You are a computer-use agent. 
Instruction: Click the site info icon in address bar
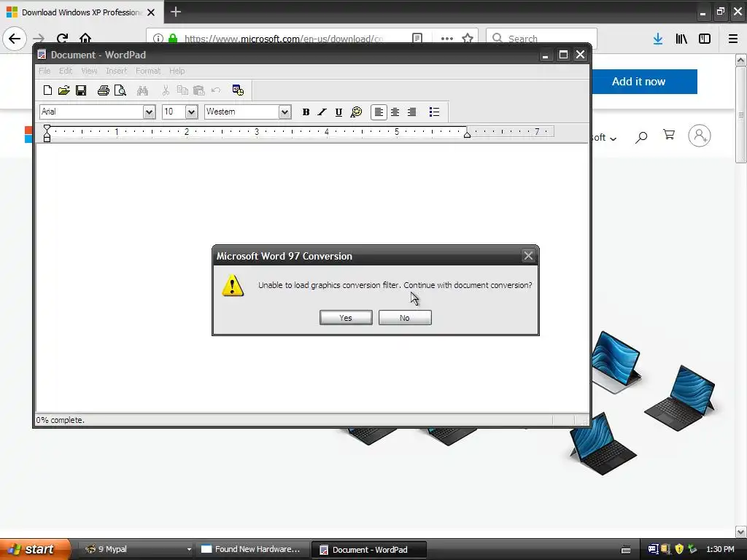[x=158, y=39]
